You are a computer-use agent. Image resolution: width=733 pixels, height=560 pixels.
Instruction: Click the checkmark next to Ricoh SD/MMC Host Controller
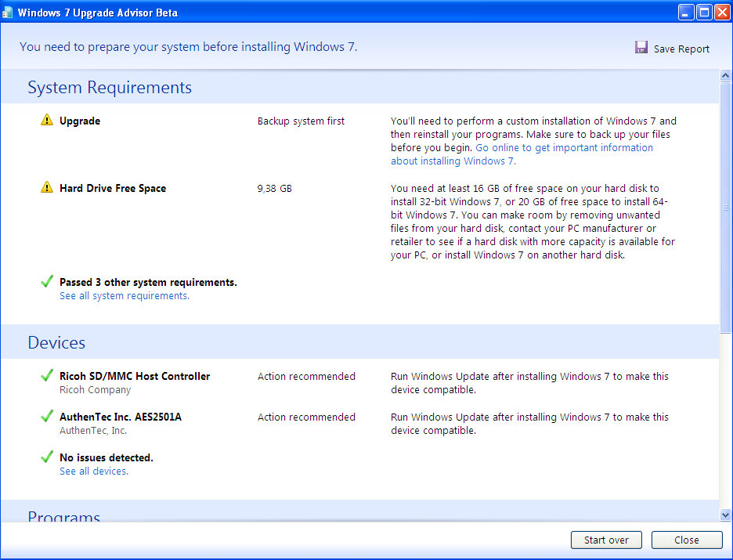[47, 375]
